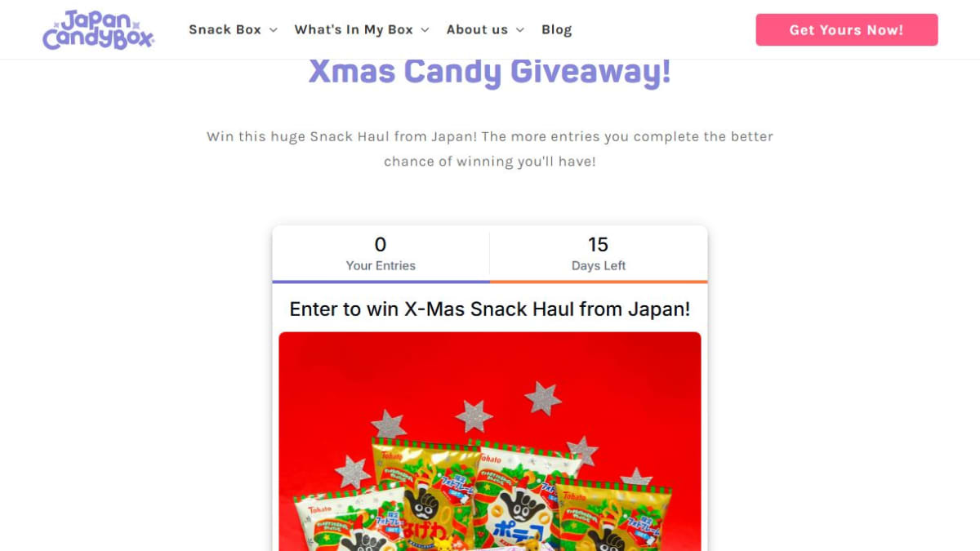Click the red X-Mas snack haul image

click(x=490, y=441)
